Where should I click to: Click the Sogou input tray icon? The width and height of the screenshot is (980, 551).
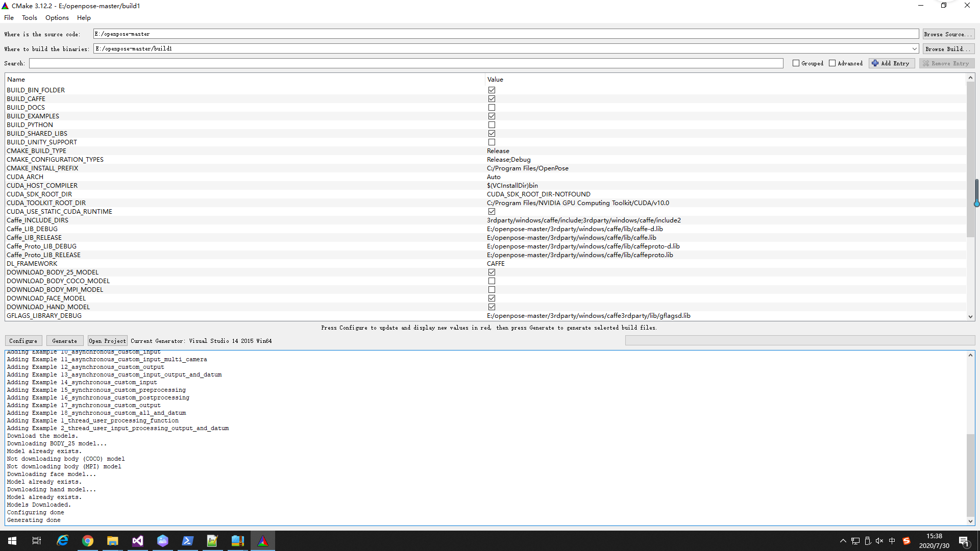tap(907, 540)
